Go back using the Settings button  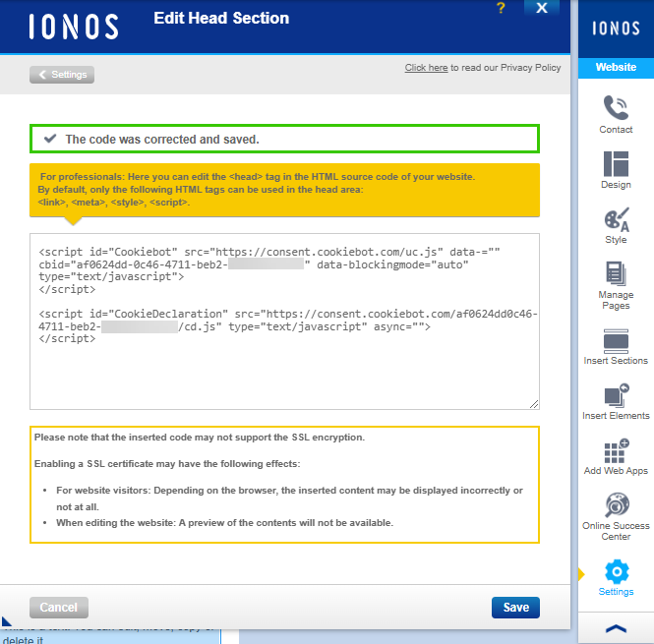point(62,75)
